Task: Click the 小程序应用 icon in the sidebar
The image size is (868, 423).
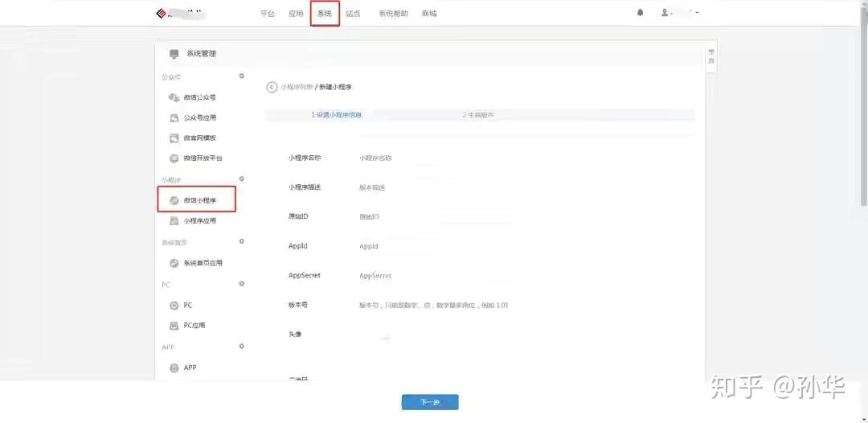Action: [x=174, y=221]
